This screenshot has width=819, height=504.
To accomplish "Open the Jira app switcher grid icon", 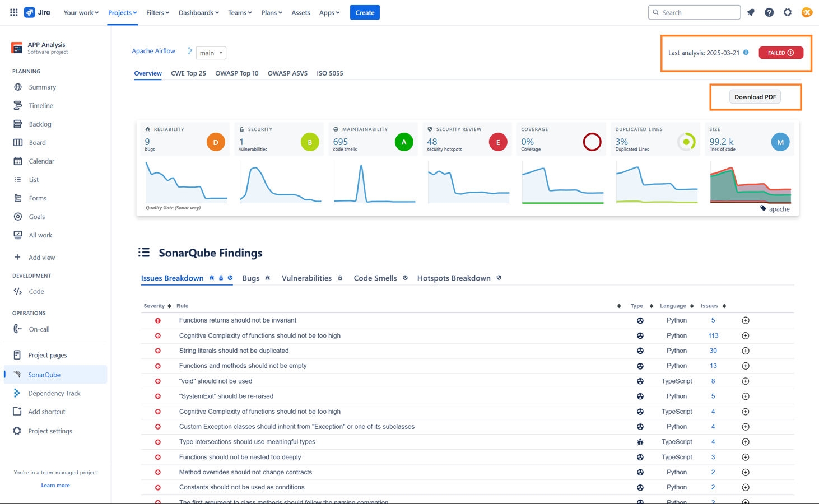I will (13, 12).
